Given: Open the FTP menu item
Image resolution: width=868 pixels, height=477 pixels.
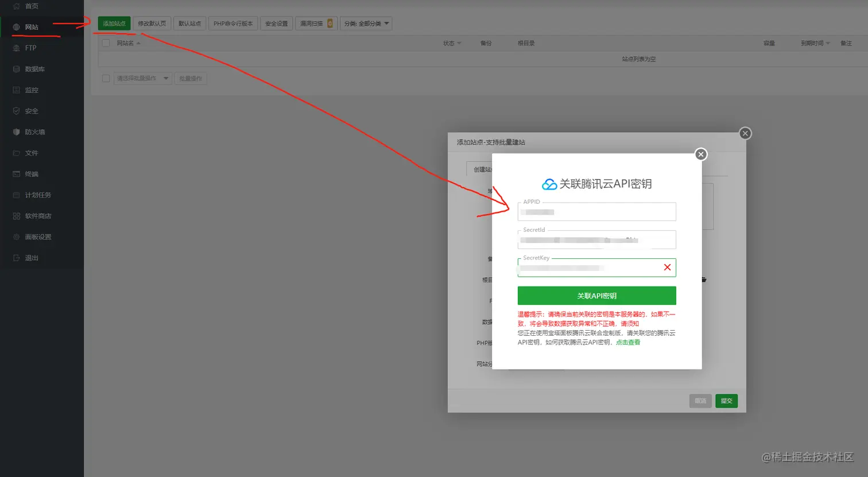Looking at the screenshot, I should (x=31, y=48).
